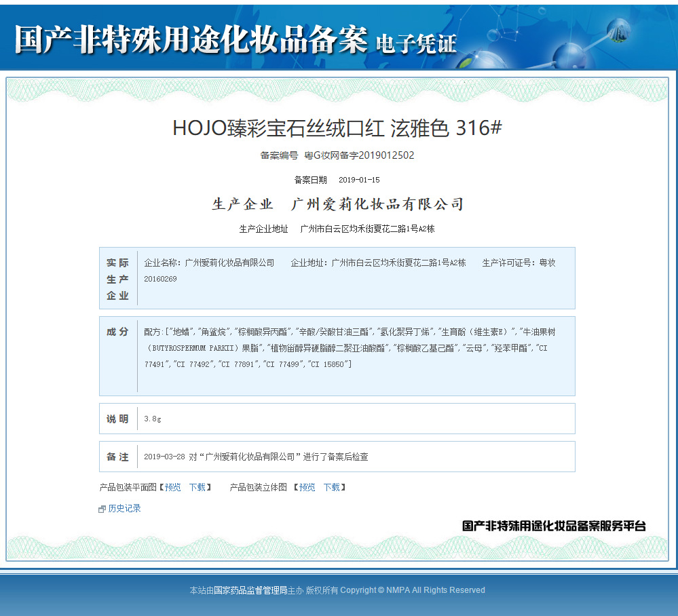Click the 备注 row label
The image size is (678, 616).
(x=117, y=457)
